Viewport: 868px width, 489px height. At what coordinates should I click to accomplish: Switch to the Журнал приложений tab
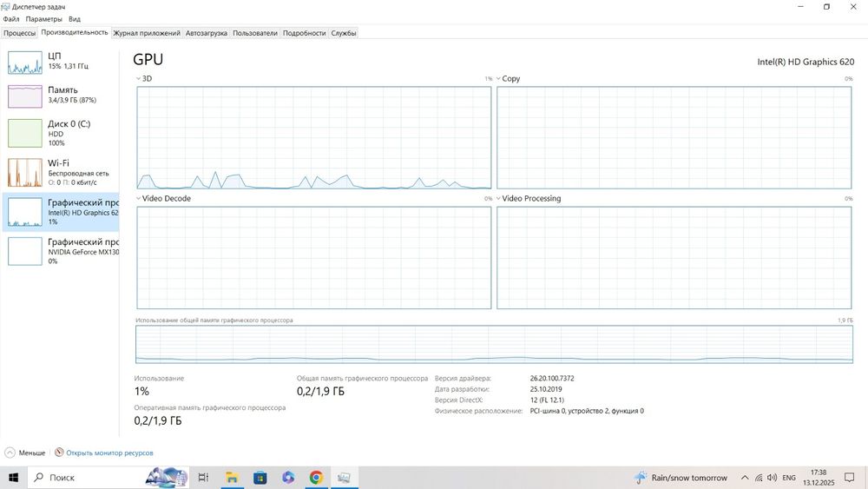(147, 33)
